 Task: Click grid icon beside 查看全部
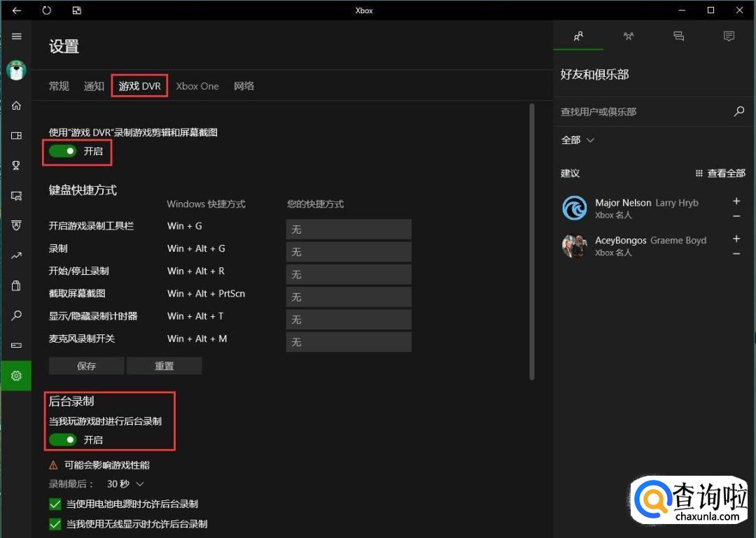click(x=699, y=174)
